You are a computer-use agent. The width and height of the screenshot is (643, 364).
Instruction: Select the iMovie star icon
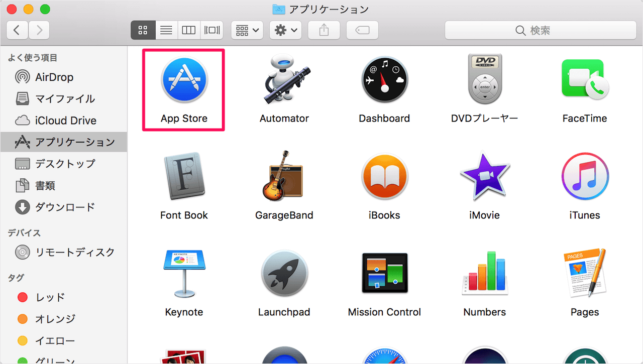coord(484,176)
